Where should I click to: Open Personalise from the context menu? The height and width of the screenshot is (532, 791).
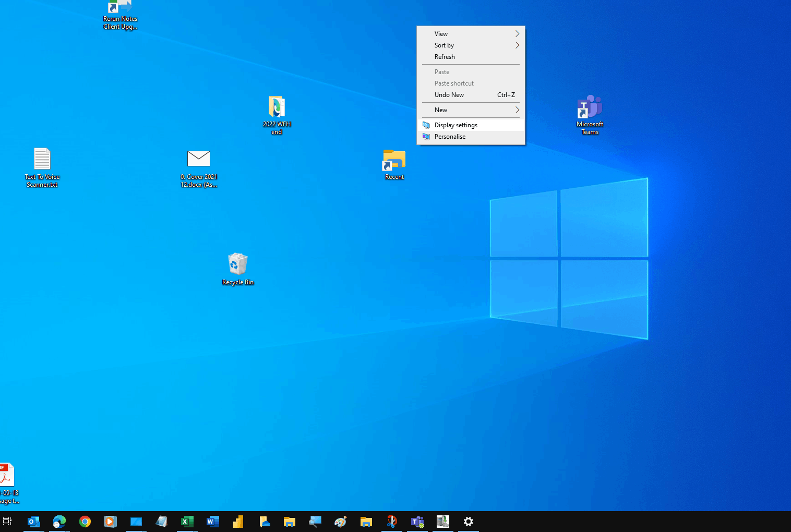(471, 137)
